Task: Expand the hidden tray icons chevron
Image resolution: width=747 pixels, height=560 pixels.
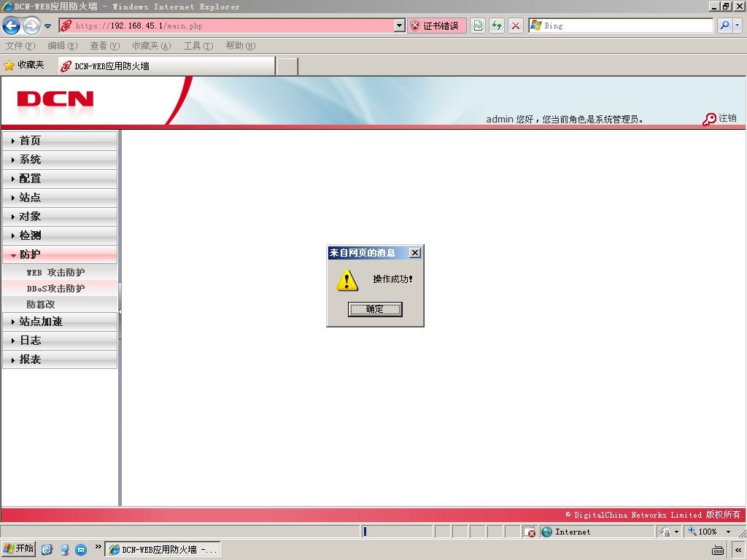Action: [x=738, y=550]
